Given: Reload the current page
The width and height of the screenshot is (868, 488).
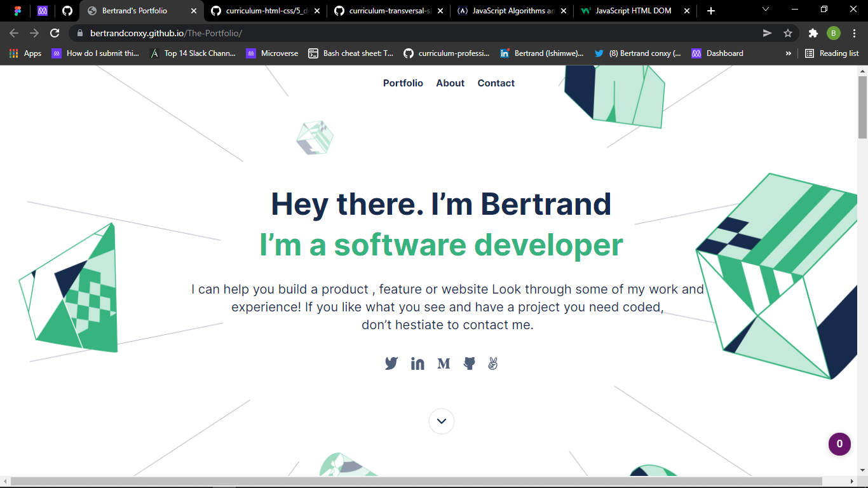Looking at the screenshot, I should [x=55, y=33].
